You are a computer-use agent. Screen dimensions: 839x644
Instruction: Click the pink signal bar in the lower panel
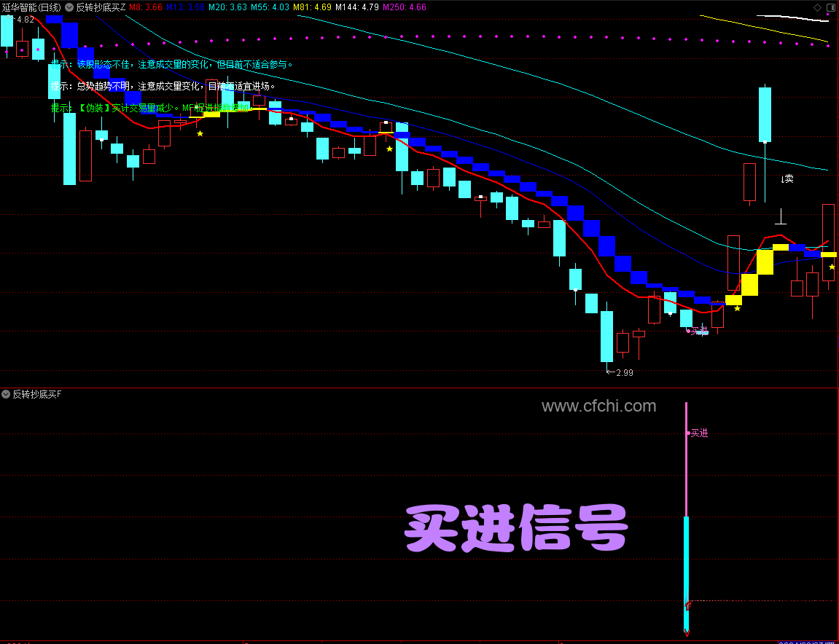(x=687, y=460)
